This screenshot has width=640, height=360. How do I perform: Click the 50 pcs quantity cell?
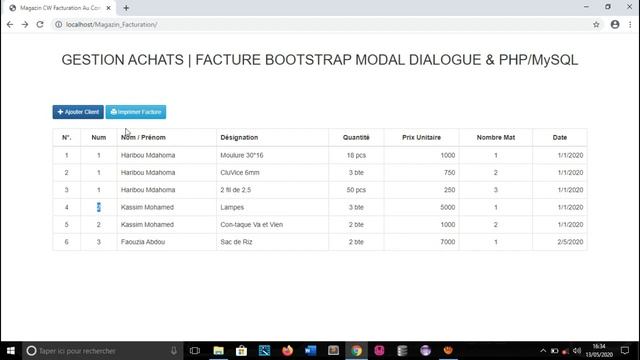point(356,190)
